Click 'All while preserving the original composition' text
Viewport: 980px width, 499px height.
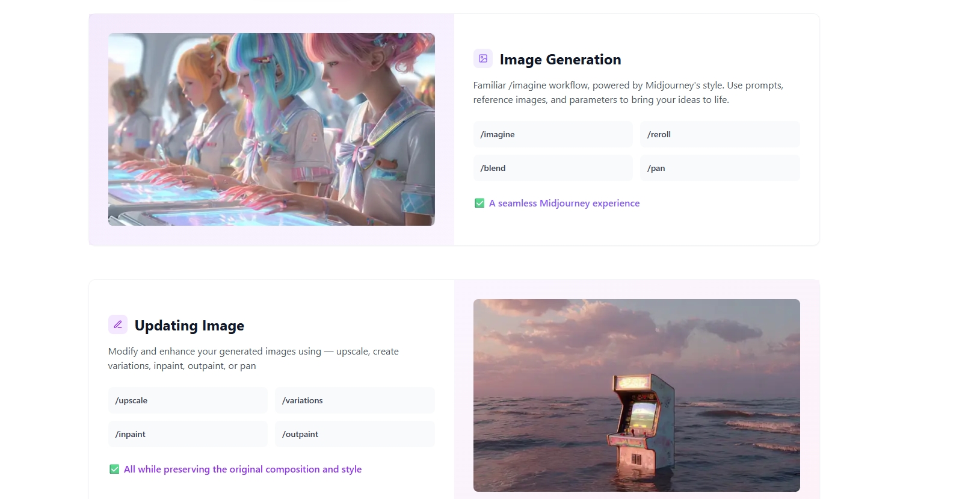[x=242, y=470]
